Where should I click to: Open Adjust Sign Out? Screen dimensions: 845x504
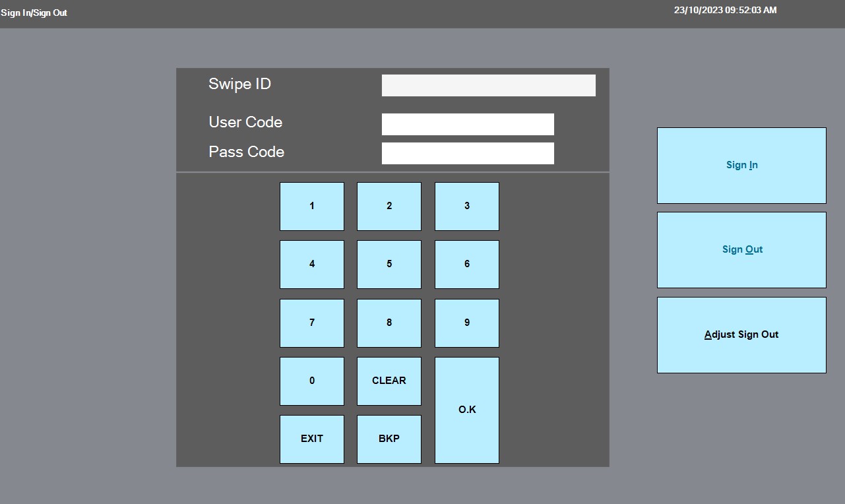coord(741,335)
